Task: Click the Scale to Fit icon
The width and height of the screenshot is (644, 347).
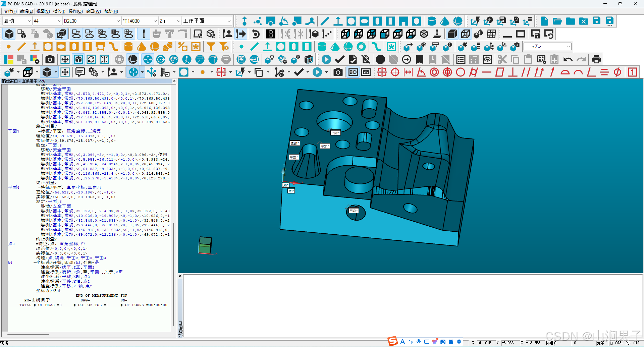Action: coord(65,60)
